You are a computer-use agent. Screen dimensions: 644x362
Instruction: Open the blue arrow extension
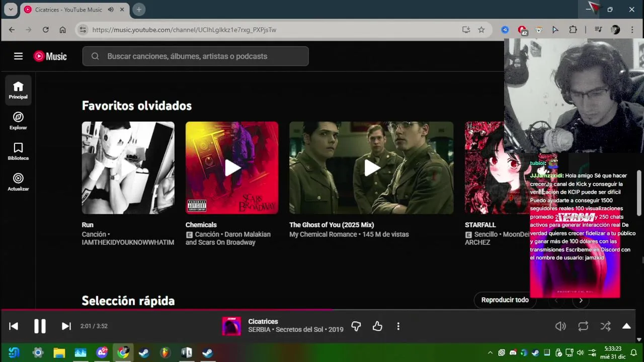tap(555, 30)
